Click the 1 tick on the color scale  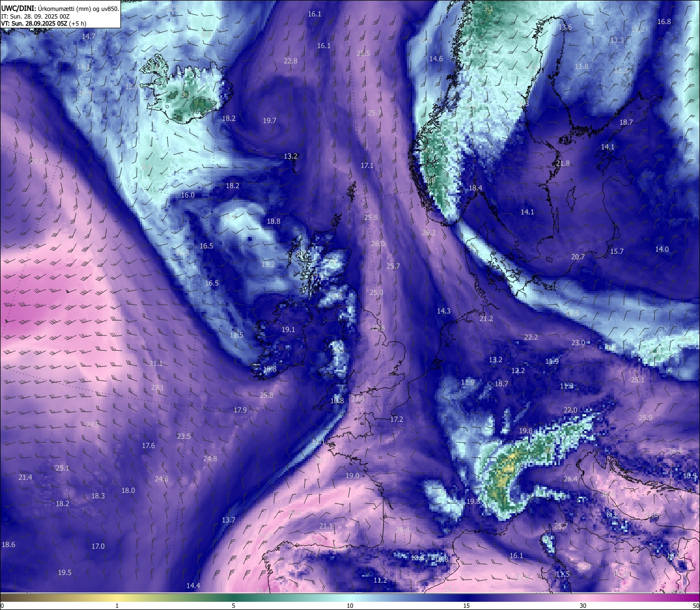pos(117,606)
